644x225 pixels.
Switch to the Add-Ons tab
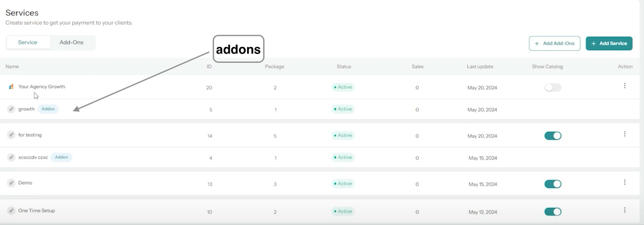click(x=72, y=42)
